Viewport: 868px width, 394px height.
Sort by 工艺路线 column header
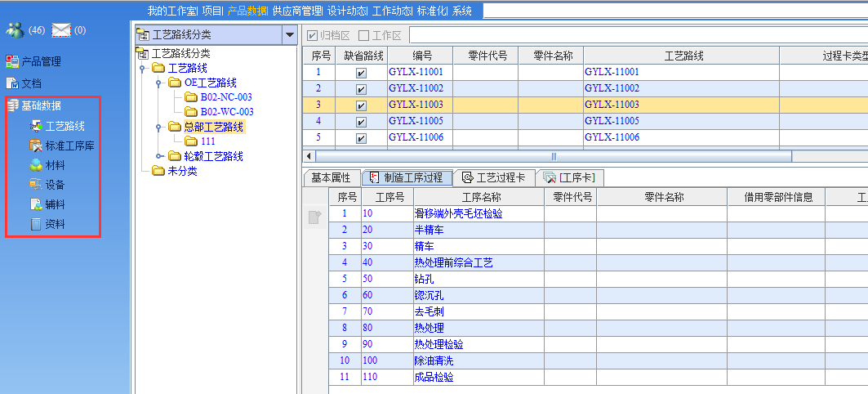(682, 56)
